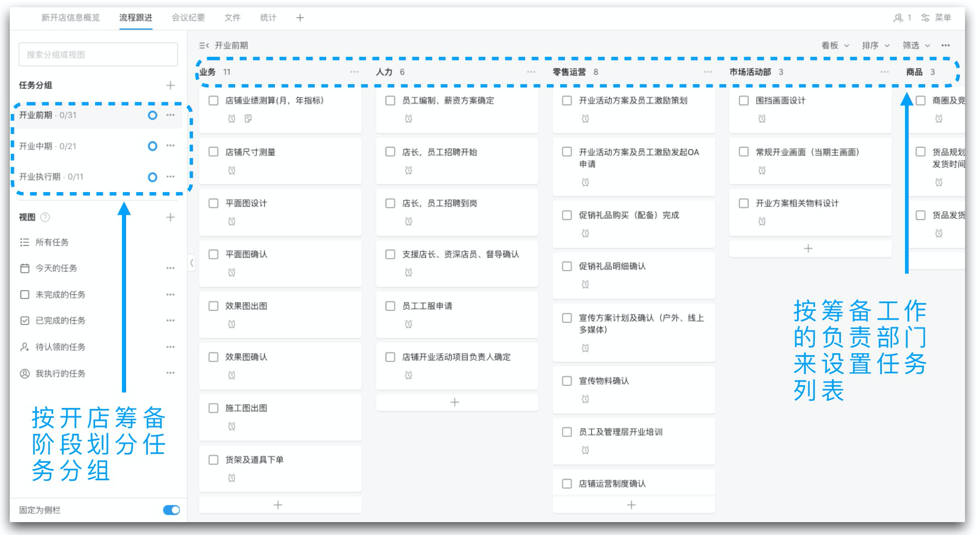Mark 店长,员工招聘开始 as done

[390, 152]
